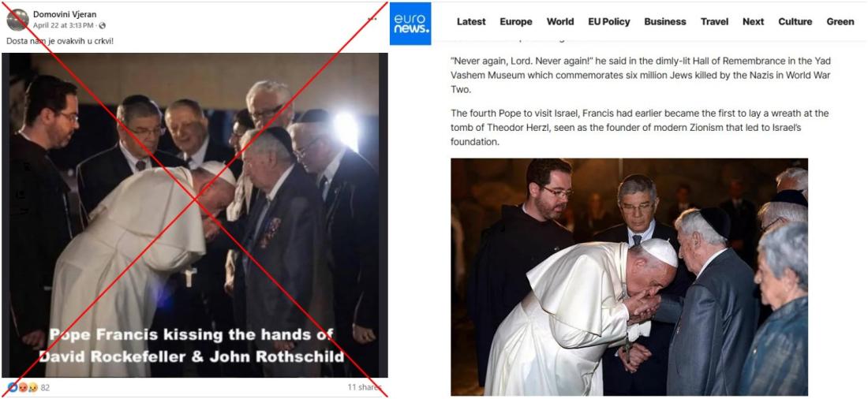Open the post options three-dots menu
The image size is (868, 399).
coord(372,19)
